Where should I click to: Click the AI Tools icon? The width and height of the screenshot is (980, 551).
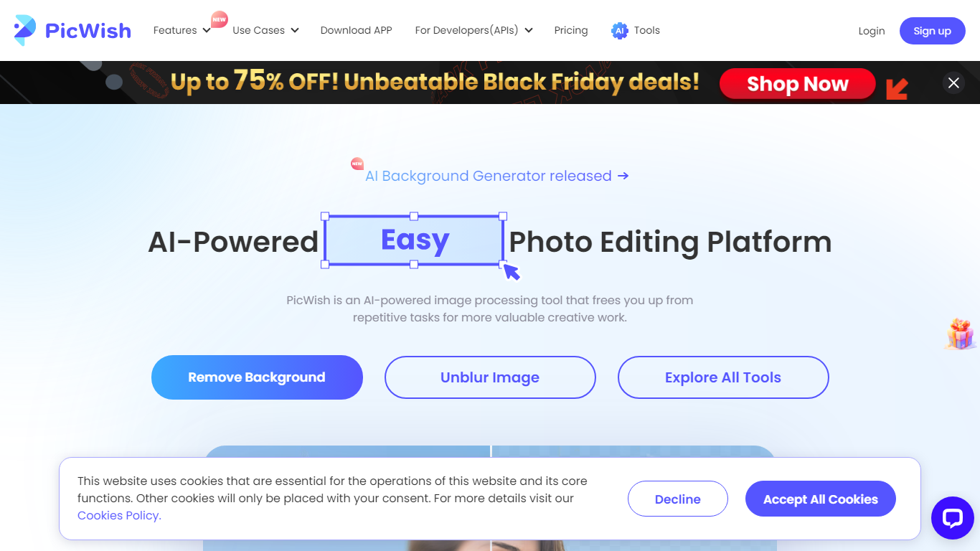pos(619,31)
